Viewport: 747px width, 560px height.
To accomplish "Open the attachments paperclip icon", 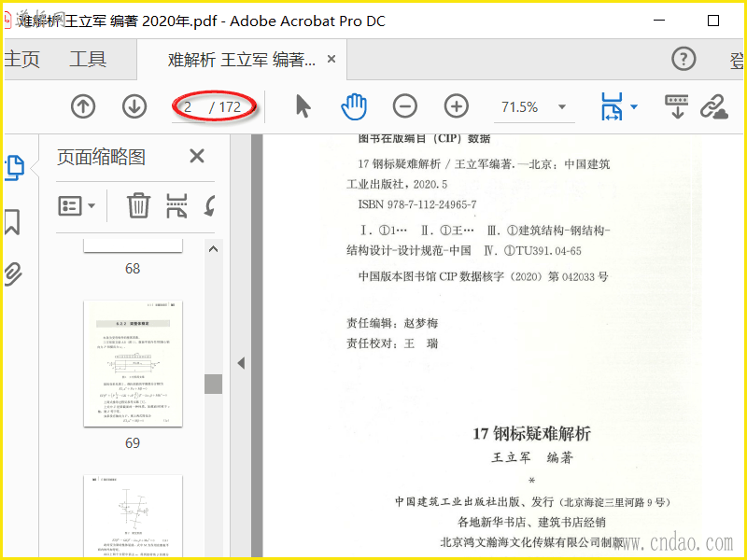I will [13, 273].
